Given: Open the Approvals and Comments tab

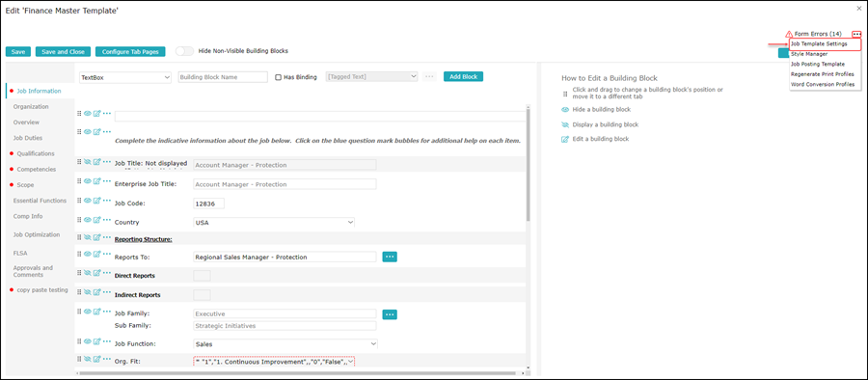Looking at the screenshot, I should coord(33,271).
